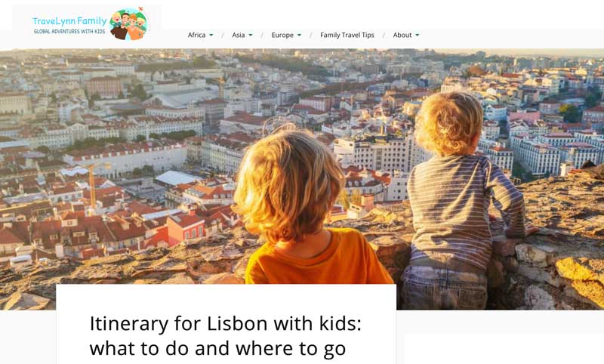Click the TraveLynn Family site title
The width and height of the screenshot is (604, 364).
69,21
